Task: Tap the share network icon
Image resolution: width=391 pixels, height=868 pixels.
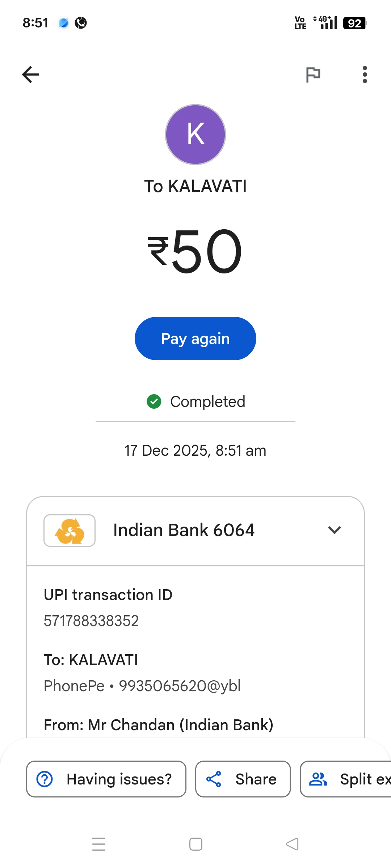Action: 214,779
